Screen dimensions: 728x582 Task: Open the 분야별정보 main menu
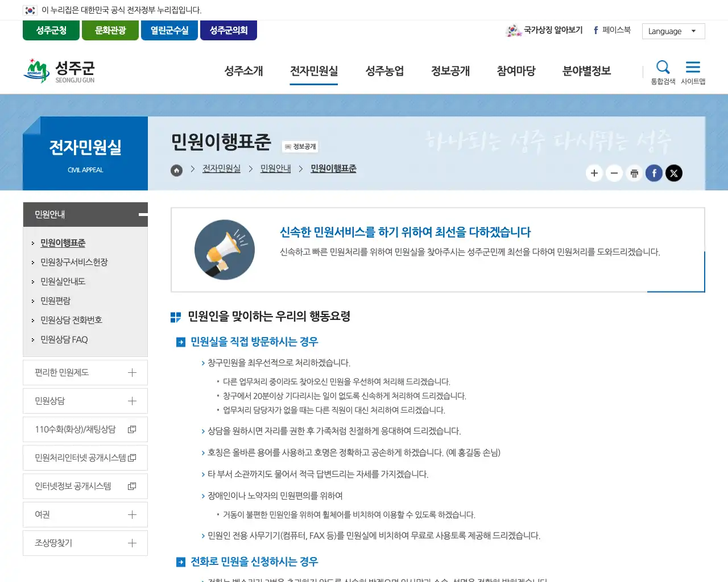(x=586, y=71)
